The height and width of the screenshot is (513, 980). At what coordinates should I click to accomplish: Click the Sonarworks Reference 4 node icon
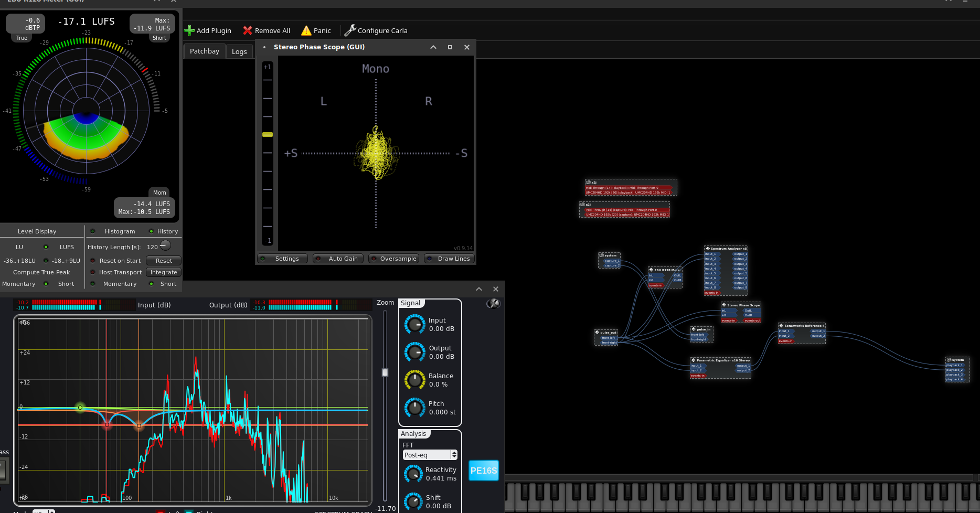[782, 326]
